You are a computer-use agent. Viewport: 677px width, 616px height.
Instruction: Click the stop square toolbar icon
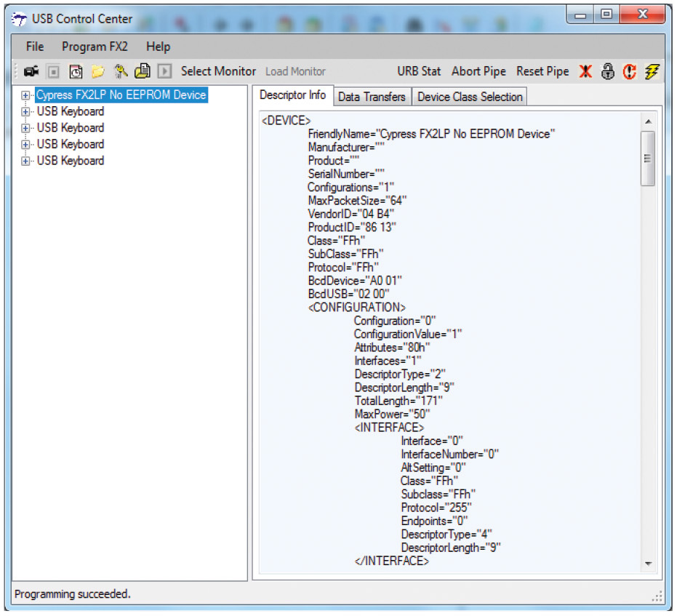53,71
